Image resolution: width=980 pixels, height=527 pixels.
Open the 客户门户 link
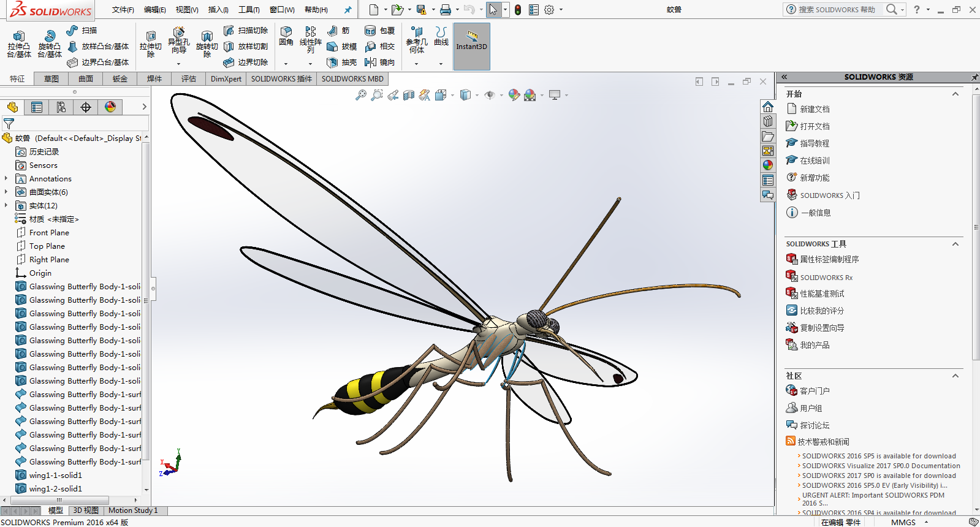pos(815,391)
